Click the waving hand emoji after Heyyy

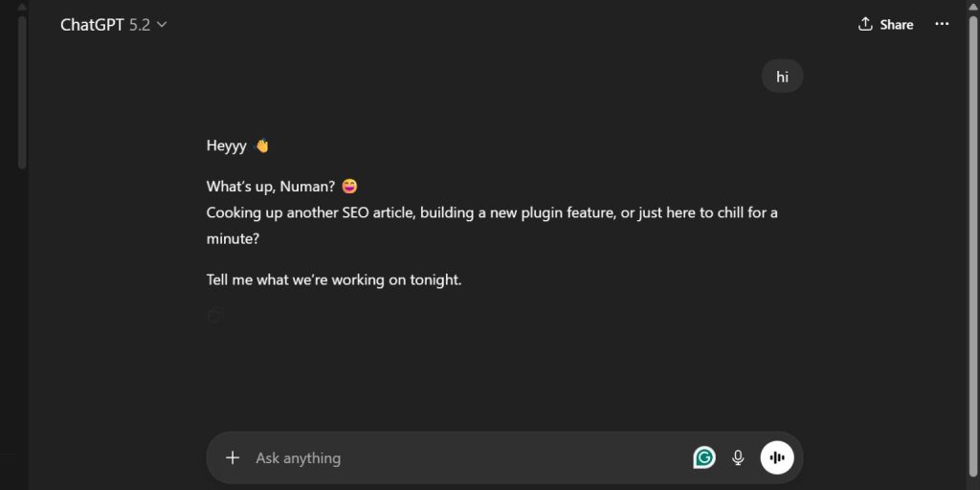coord(261,146)
